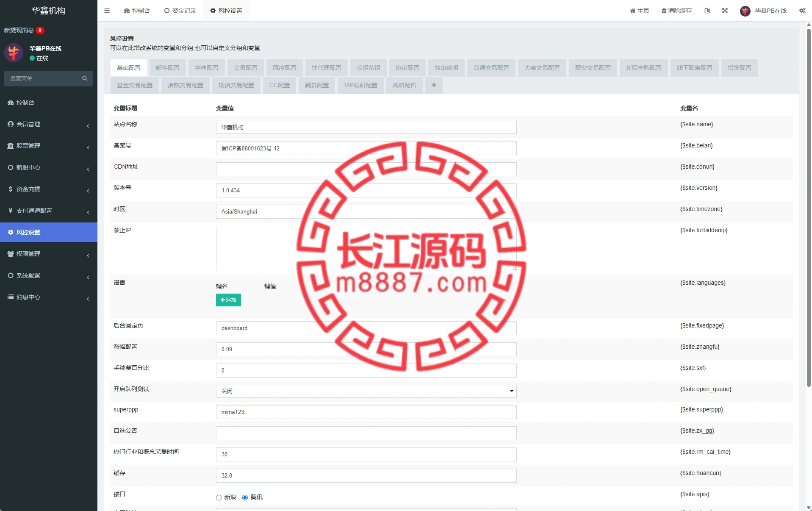Switch to the 字典配置 tab
Screen dimensions: 812x511
(x=207, y=68)
